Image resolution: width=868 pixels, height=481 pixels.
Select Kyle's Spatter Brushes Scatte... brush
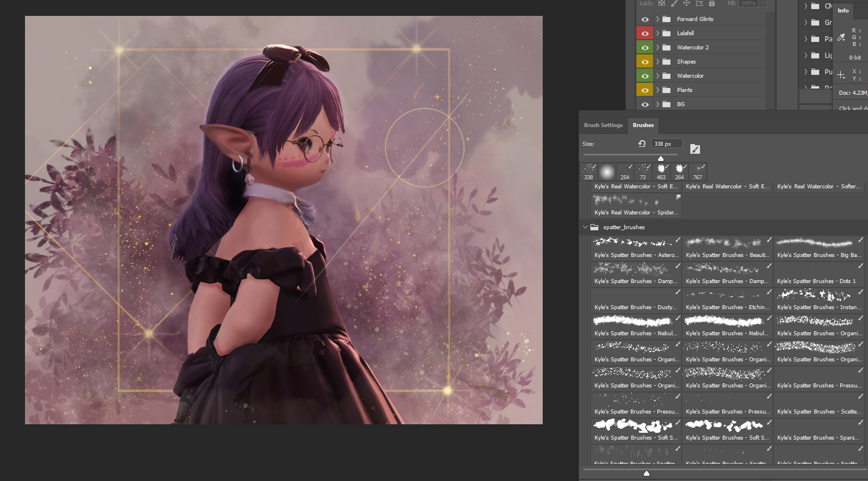point(819,404)
